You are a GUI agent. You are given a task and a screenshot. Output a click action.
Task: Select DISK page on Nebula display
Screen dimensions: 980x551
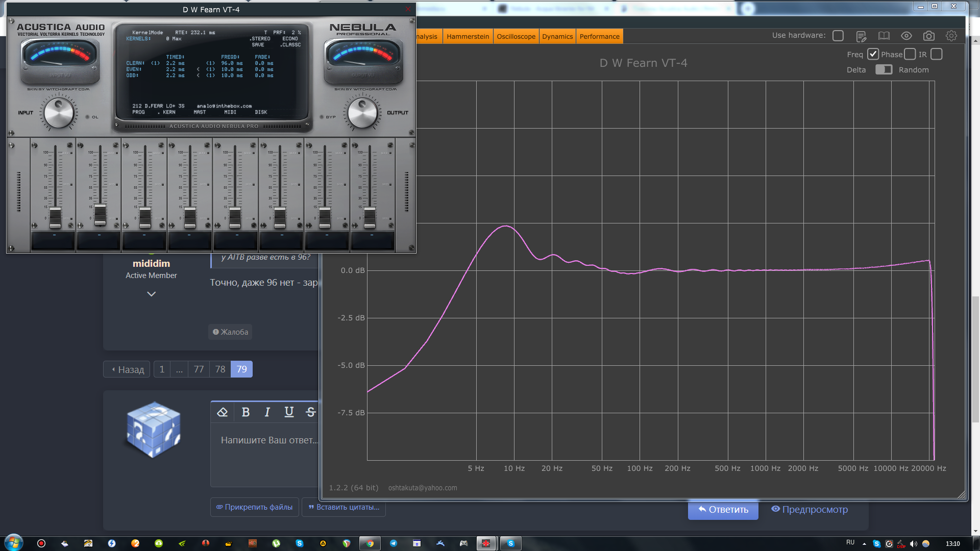(261, 112)
